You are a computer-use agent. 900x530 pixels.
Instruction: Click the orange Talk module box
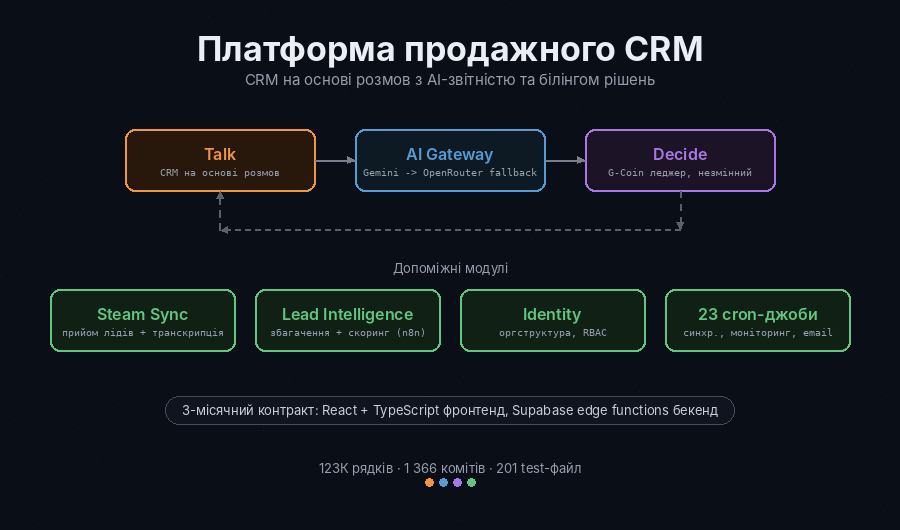(x=220, y=160)
